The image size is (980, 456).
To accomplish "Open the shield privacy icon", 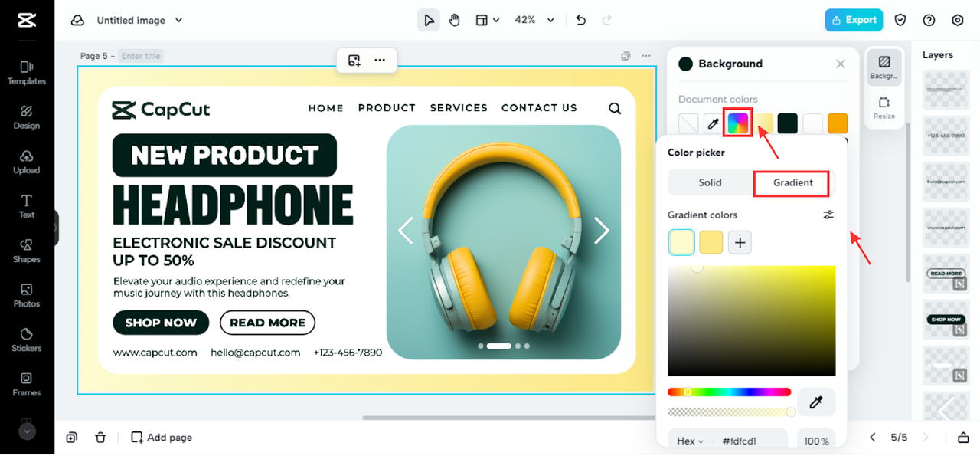I will coord(901,21).
